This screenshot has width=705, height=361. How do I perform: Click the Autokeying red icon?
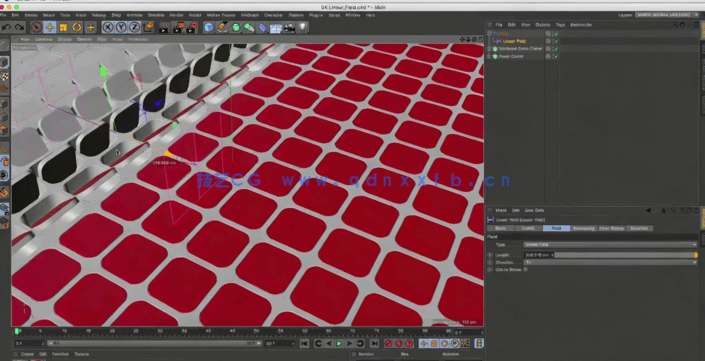399,343
